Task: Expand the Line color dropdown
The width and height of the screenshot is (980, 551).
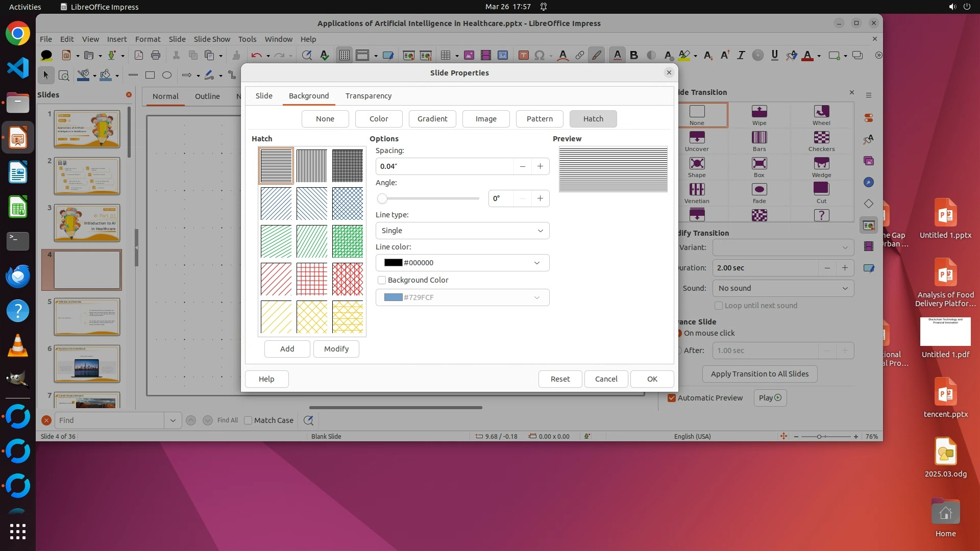Action: pyautogui.click(x=462, y=263)
